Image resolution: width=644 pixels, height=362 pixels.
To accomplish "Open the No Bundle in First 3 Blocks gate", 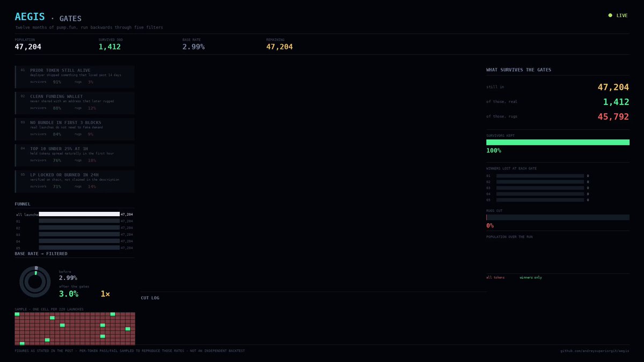I will coord(75,129).
